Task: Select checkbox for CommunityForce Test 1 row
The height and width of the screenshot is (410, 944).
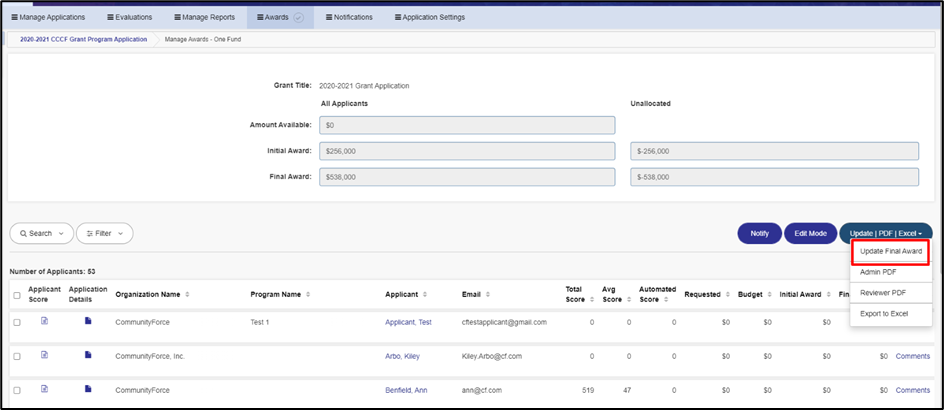Action: pyautogui.click(x=17, y=323)
